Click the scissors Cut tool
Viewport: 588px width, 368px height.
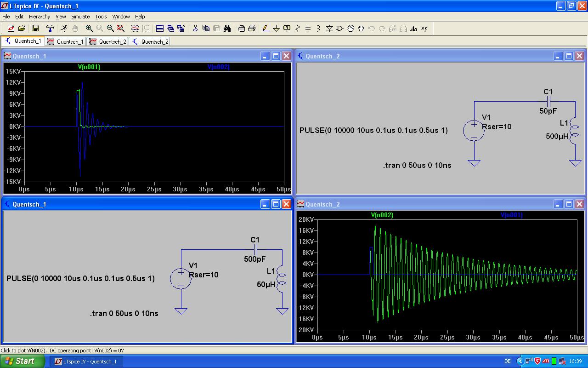[x=195, y=29]
